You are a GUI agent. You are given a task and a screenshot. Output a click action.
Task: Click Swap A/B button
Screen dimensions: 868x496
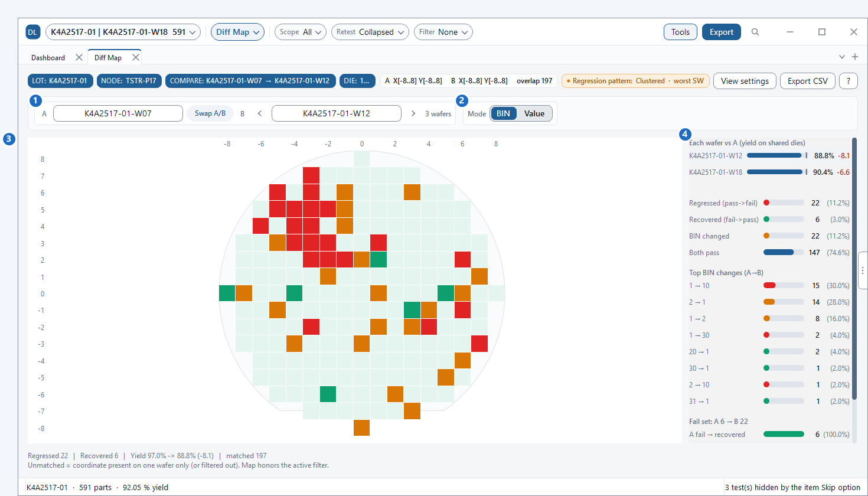pos(210,113)
